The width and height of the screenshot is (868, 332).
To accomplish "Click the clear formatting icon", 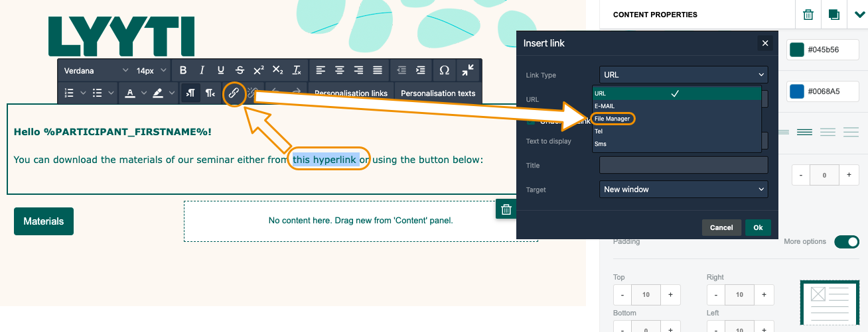I will coord(297,70).
